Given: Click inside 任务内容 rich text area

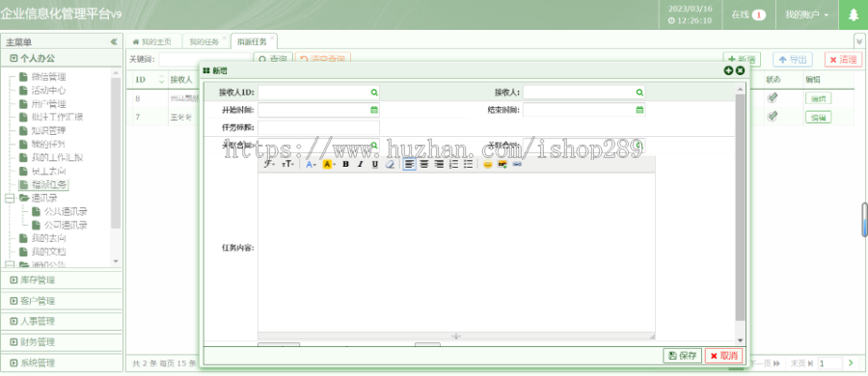Looking at the screenshot, I should pos(456,252).
